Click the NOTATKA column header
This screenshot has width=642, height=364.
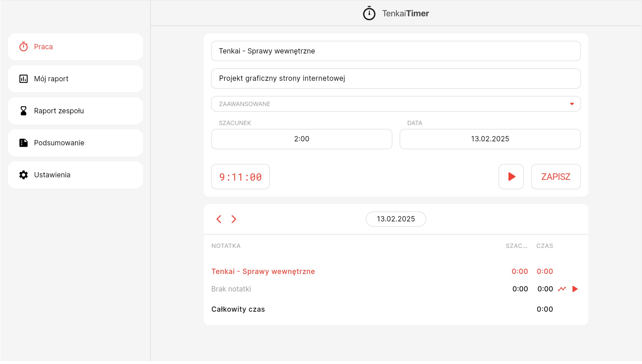[226, 246]
